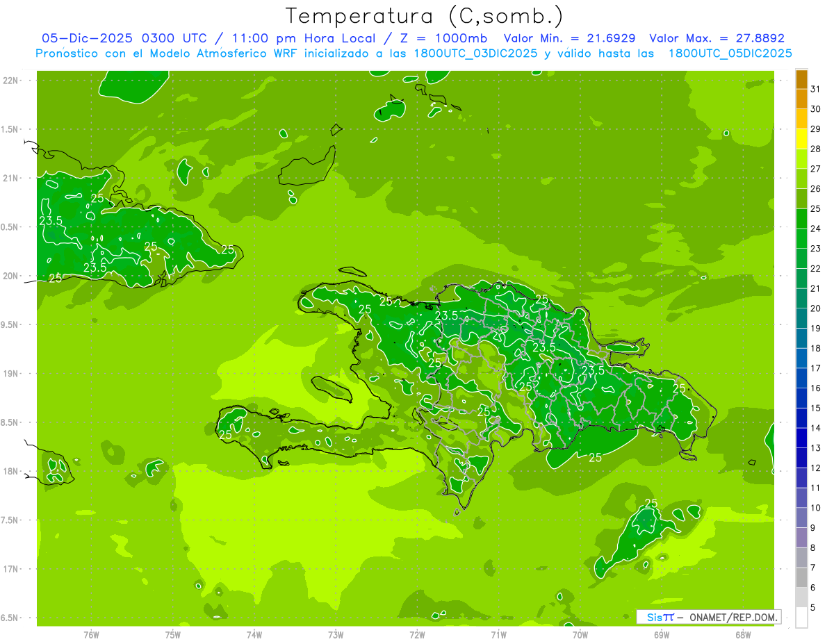Click the 'Valor Min. = 21.6929' value
This screenshot has height=644, width=834.
(569, 38)
